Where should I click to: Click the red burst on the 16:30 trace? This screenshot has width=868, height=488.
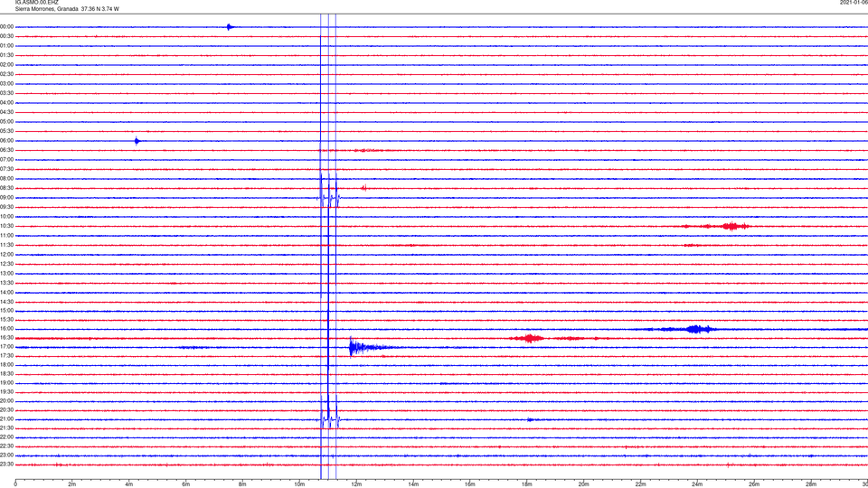[x=531, y=338]
